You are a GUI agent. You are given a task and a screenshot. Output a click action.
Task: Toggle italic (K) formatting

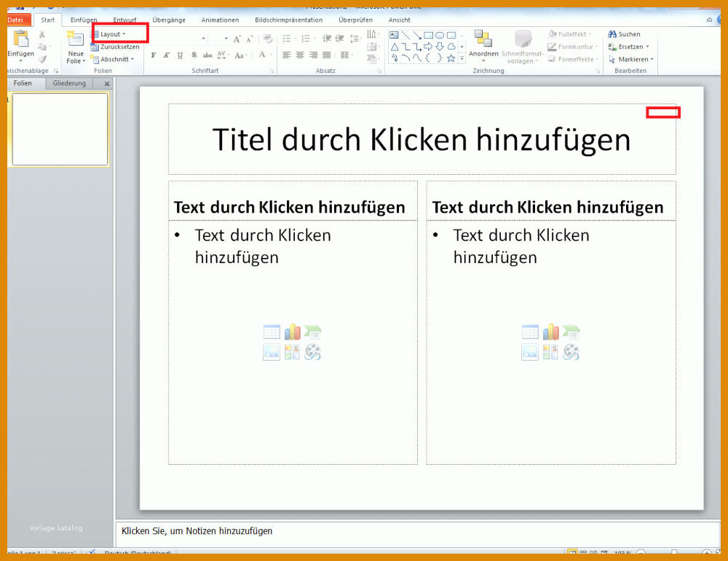(167, 55)
